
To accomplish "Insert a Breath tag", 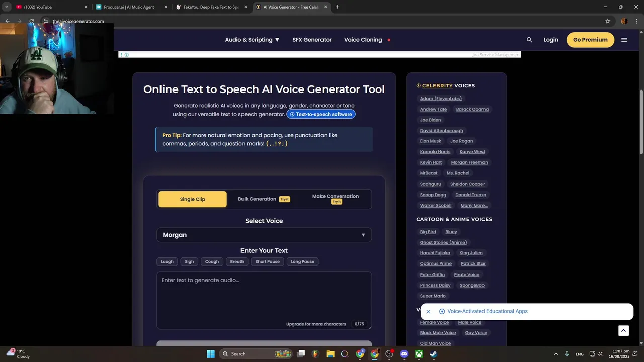I will point(237,261).
